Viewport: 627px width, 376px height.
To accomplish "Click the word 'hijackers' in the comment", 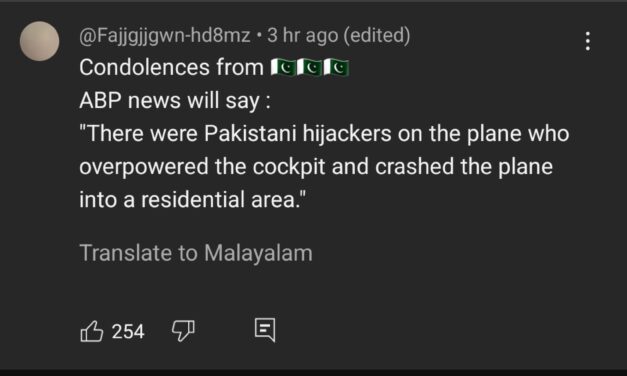I will point(347,134).
